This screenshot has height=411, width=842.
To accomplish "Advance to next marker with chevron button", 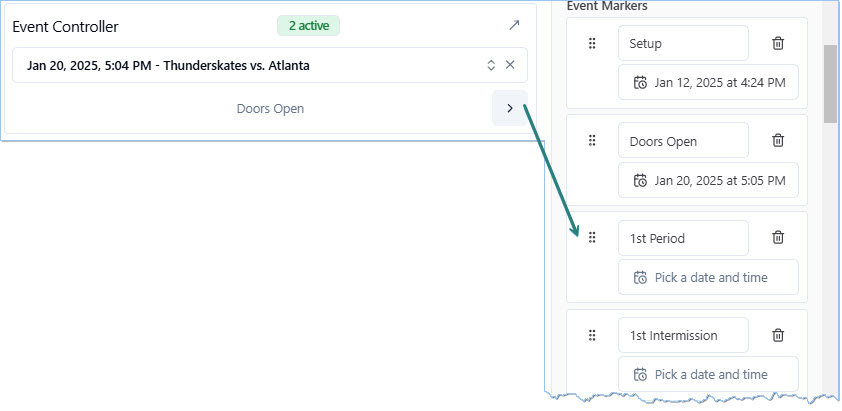I will pyautogui.click(x=510, y=108).
